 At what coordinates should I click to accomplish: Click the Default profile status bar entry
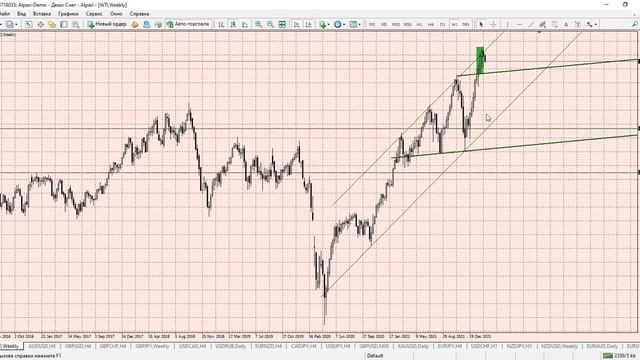point(375,356)
